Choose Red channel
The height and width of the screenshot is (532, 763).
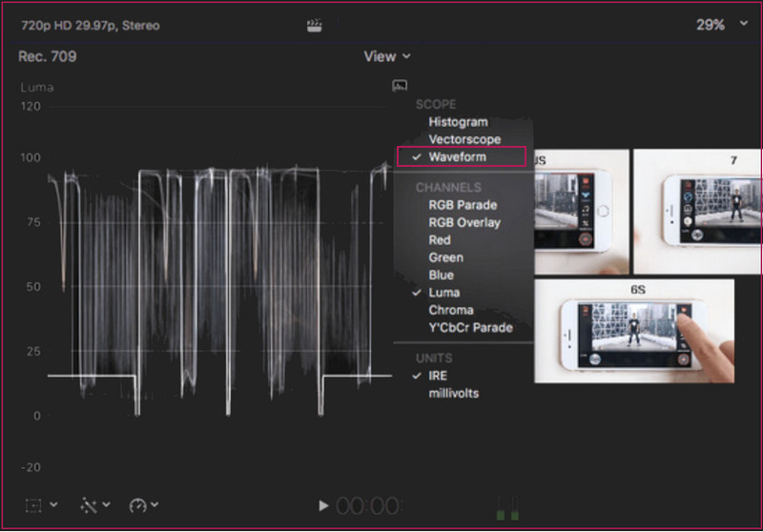440,240
